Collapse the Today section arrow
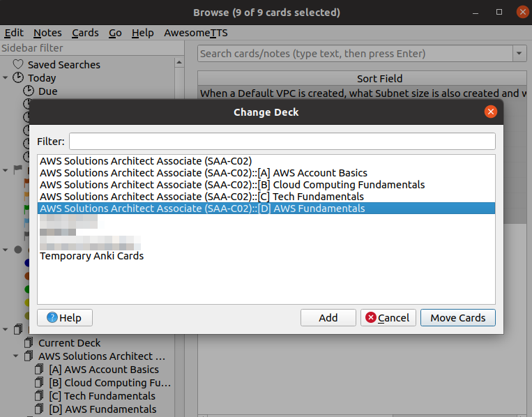 [5, 77]
